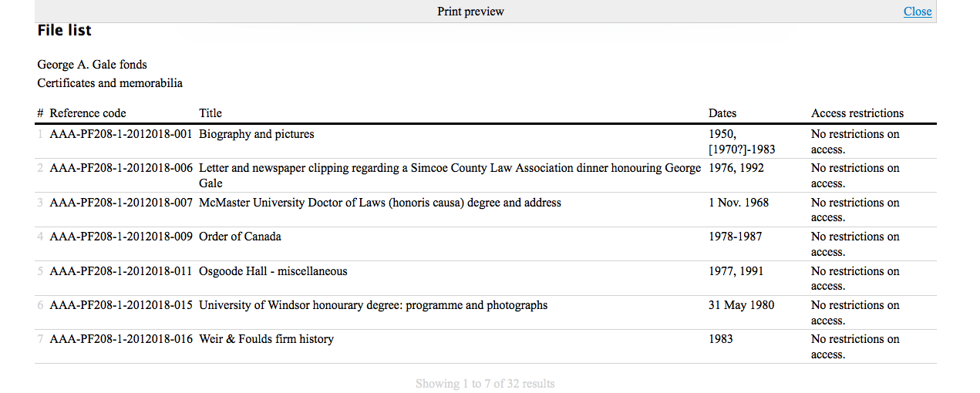
Task: Click the Reference code column header
Action: click(x=88, y=113)
